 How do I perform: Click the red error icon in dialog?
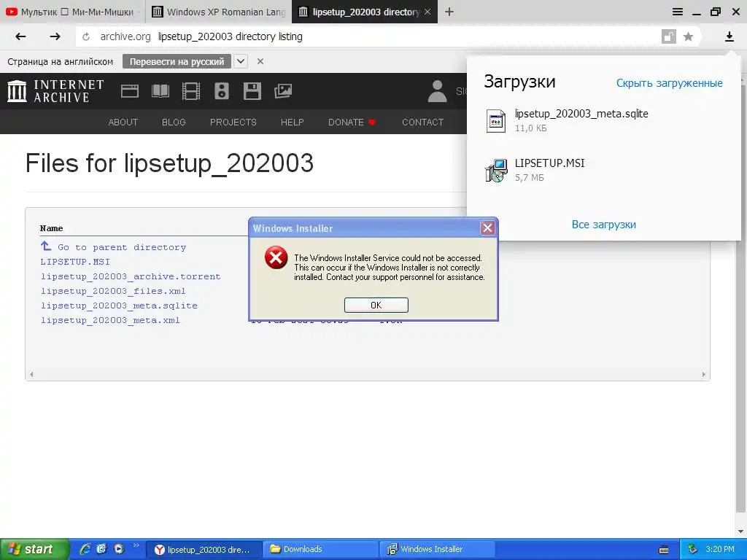point(276,257)
